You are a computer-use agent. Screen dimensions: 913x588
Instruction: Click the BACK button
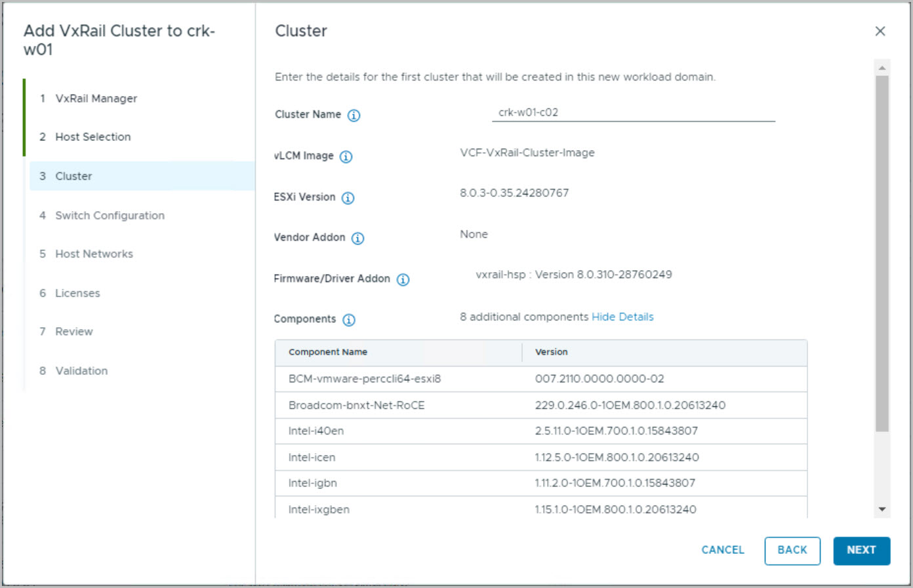click(x=792, y=551)
